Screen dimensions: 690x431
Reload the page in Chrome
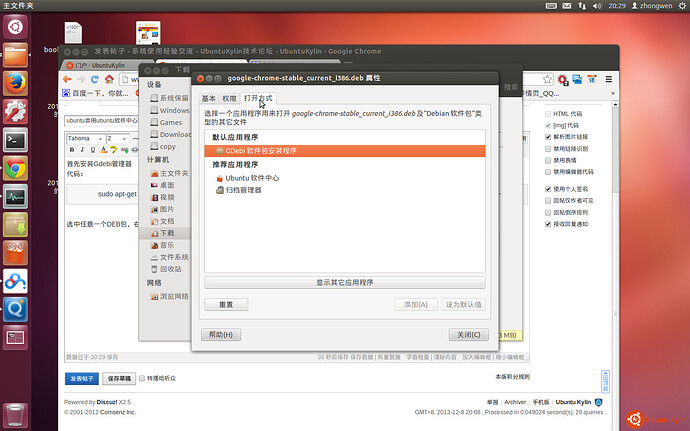[95, 79]
